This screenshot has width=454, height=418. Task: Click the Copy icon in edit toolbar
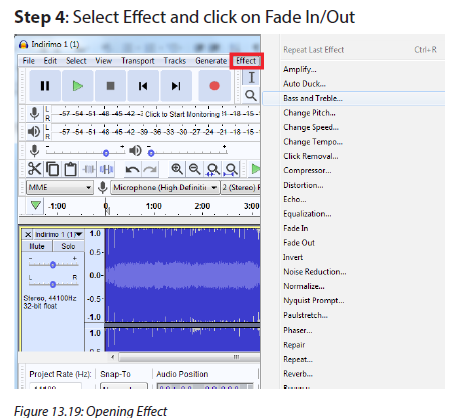[x=53, y=169]
